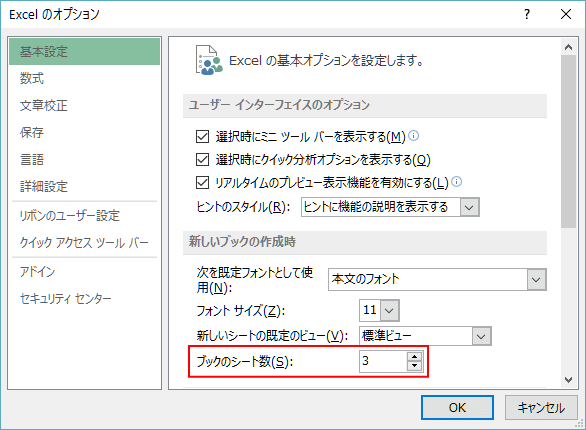Open the help question mark button
This screenshot has height=430, width=586.
[x=527, y=14]
